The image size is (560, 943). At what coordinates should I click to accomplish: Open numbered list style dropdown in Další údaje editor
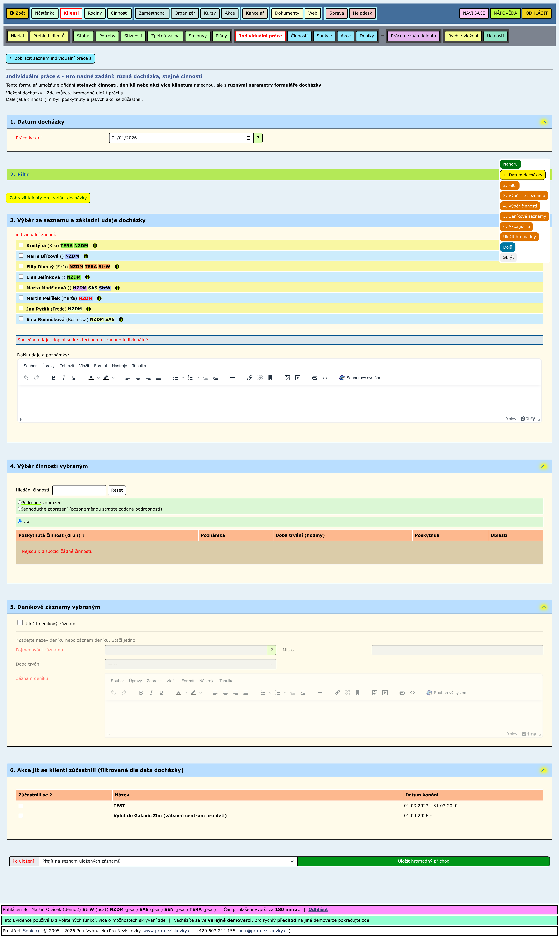pyautogui.click(x=198, y=378)
